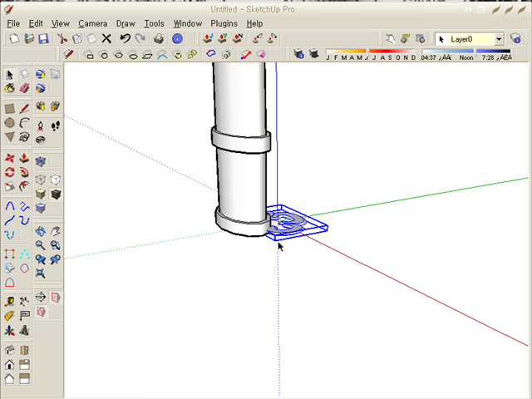Open Layer Manager icon beside Layer0
This screenshot has width=532, height=399.
point(515,39)
